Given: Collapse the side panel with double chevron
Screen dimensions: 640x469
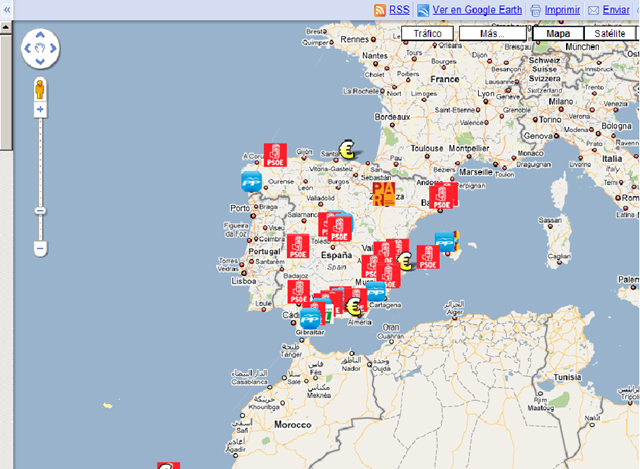Looking at the screenshot, I should coord(7,10).
